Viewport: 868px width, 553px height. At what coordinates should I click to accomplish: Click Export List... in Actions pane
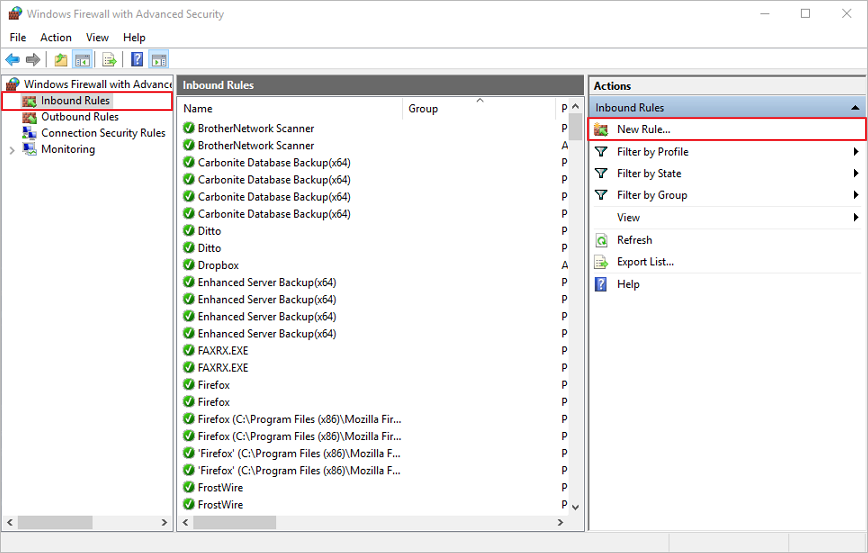(645, 262)
